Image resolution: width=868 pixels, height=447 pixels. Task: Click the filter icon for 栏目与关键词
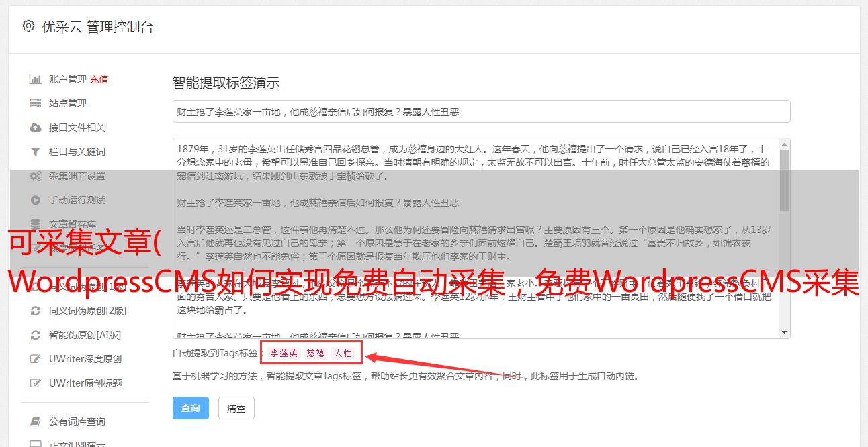[x=36, y=152]
